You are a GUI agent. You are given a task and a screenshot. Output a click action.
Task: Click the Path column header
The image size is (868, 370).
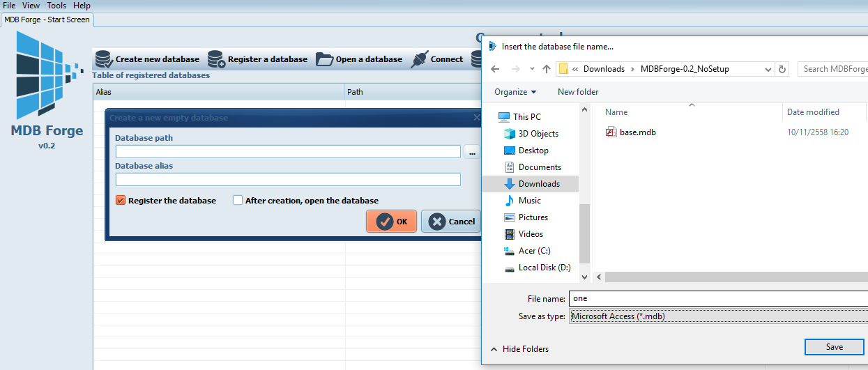(413, 92)
